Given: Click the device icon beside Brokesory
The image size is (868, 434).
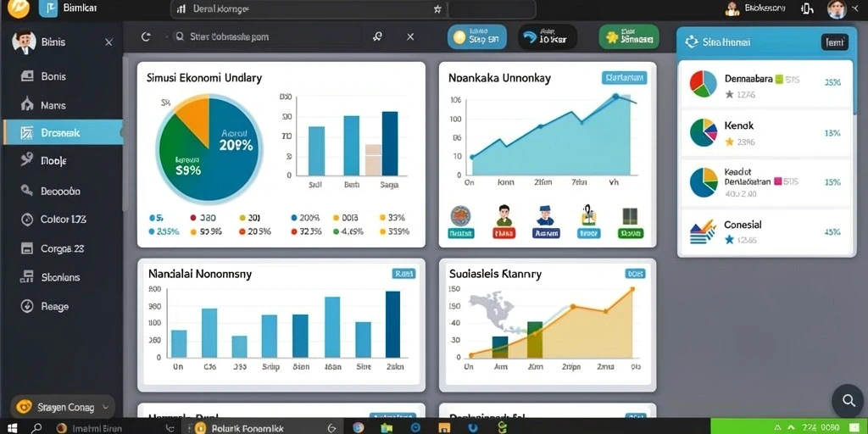Looking at the screenshot, I should [x=807, y=8].
